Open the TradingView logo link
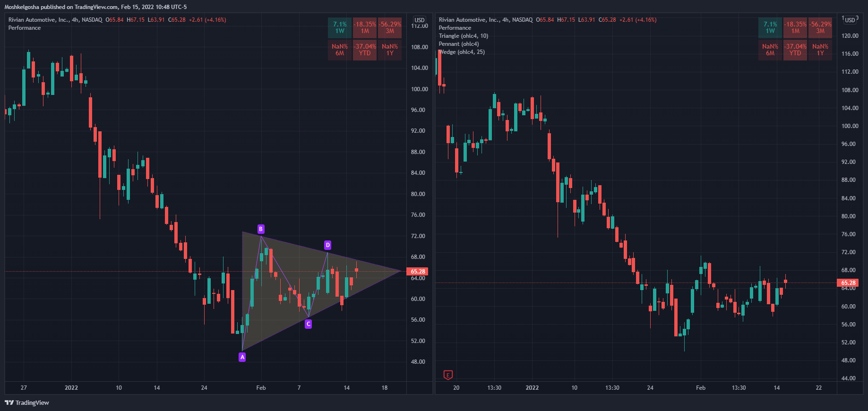Image resolution: width=868 pixels, height=411 pixels. point(27,402)
